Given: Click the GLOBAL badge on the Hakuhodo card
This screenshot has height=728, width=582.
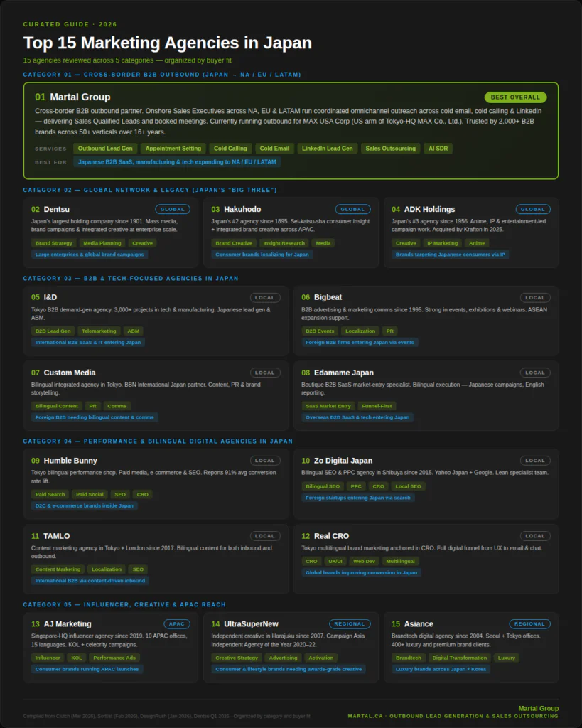Looking at the screenshot, I should 352,210.
